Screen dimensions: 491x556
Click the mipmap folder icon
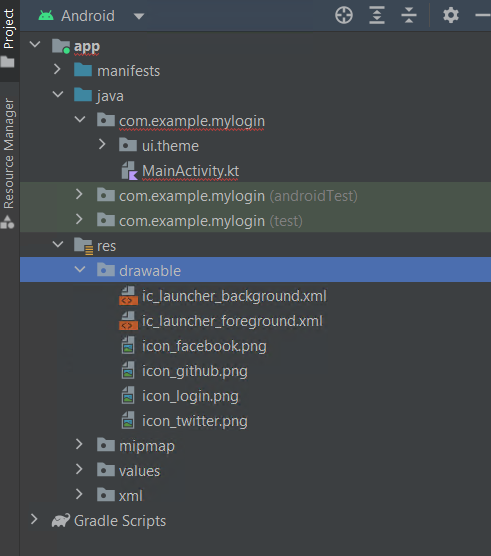coord(106,445)
